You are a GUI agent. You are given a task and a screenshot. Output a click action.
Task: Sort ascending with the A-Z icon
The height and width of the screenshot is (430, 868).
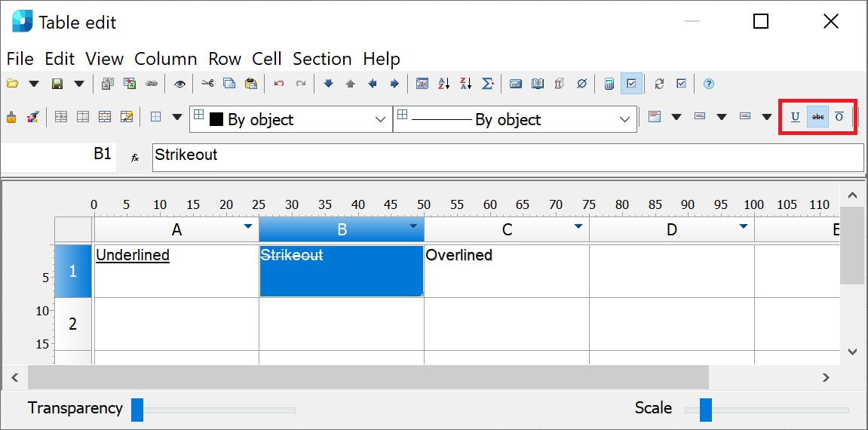pyautogui.click(x=444, y=84)
